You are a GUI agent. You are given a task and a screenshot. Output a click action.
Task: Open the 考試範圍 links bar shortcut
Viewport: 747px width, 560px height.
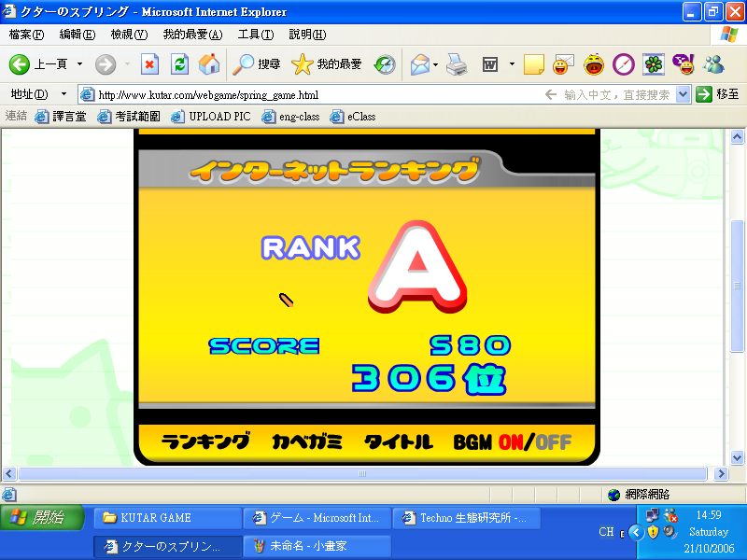point(129,116)
